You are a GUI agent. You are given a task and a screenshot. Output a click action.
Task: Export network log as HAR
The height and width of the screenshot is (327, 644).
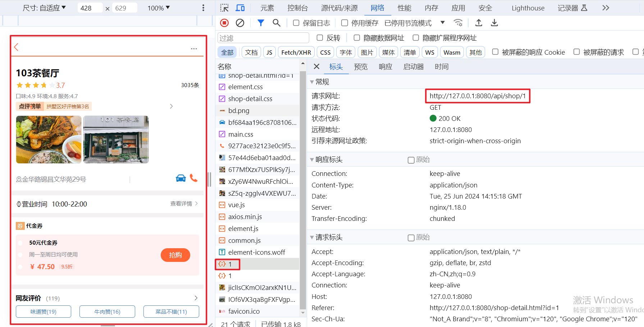(x=494, y=23)
